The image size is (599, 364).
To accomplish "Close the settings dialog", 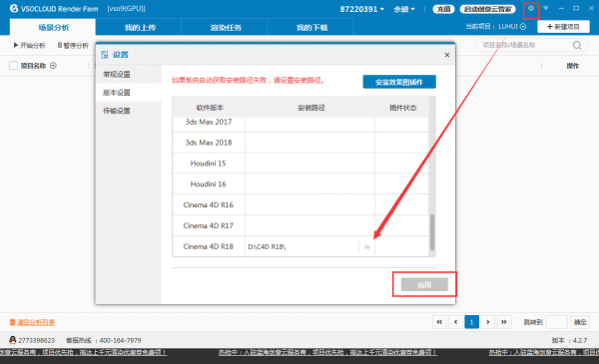I will (x=446, y=55).
